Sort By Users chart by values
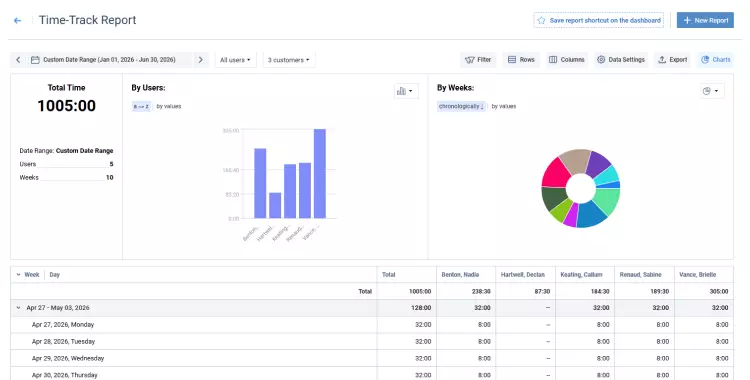The height and width of the screenshot is (380, 750). [169, 106]
